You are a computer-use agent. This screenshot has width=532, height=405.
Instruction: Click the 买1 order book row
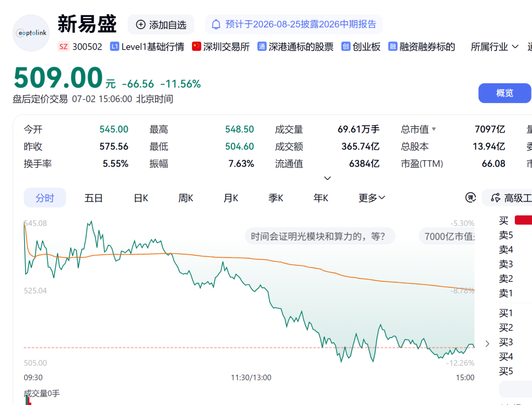(x=515, y=313)
